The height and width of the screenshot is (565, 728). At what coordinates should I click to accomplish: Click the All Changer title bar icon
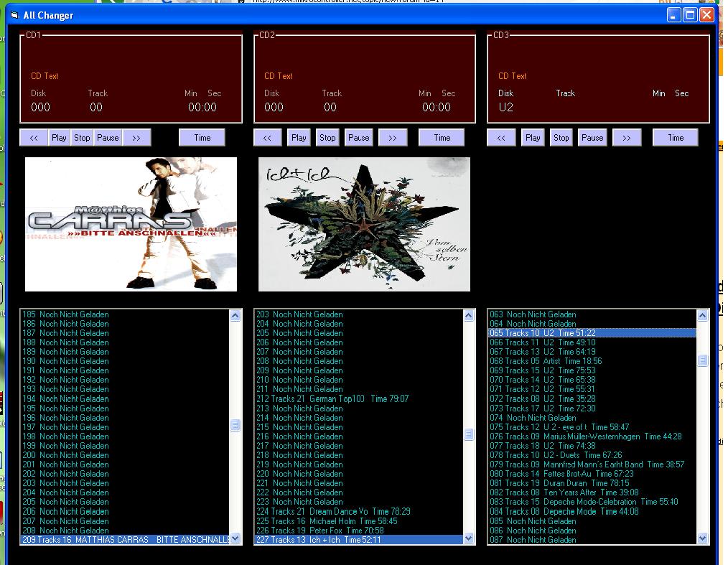coord(14,15)
